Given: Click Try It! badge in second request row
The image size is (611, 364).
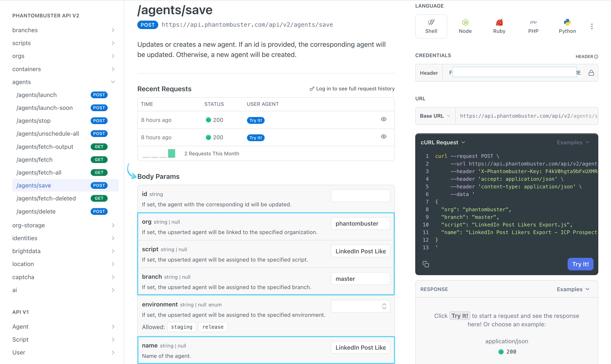Looking at the screenshot, I should point(256,138).
